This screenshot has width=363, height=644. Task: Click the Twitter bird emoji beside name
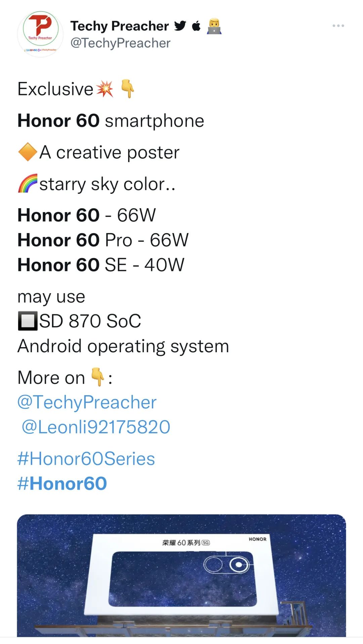[180, 26]
